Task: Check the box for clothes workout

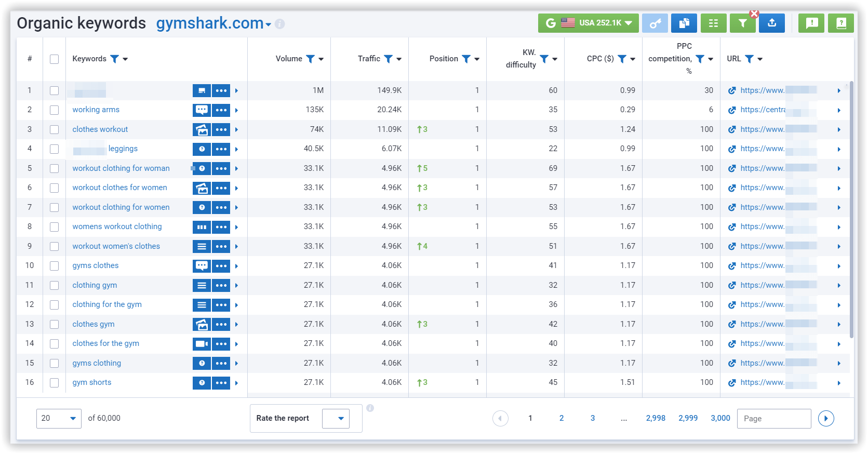Action: click(54, 129)
